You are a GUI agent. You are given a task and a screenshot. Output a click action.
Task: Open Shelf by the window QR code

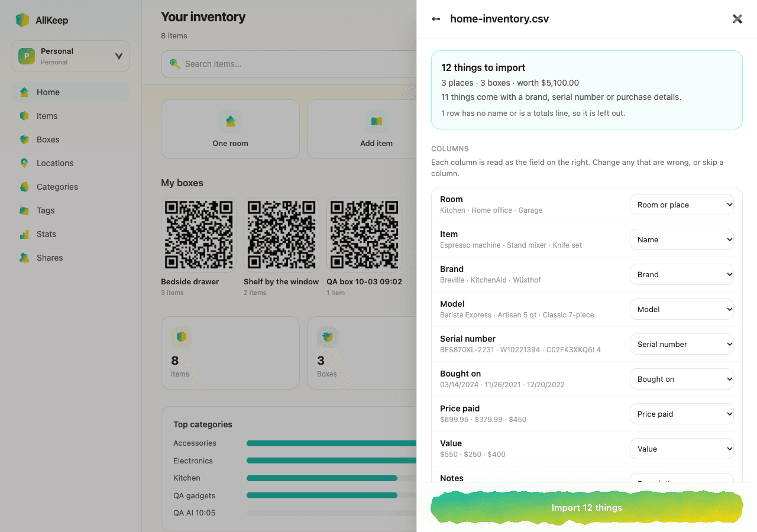click(281, 235)
